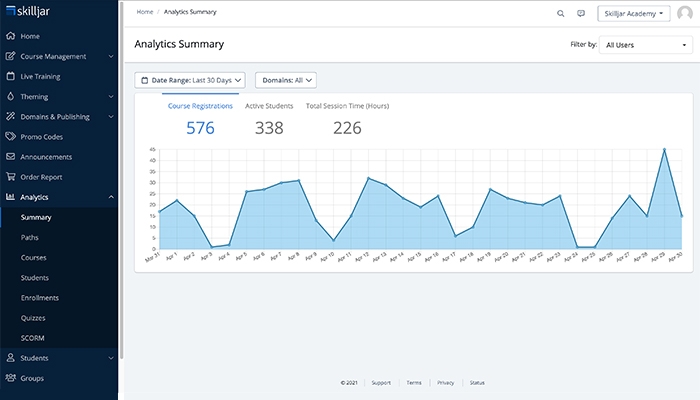
Task: Click the search magnifier icon in header
Action: point(560,14)
